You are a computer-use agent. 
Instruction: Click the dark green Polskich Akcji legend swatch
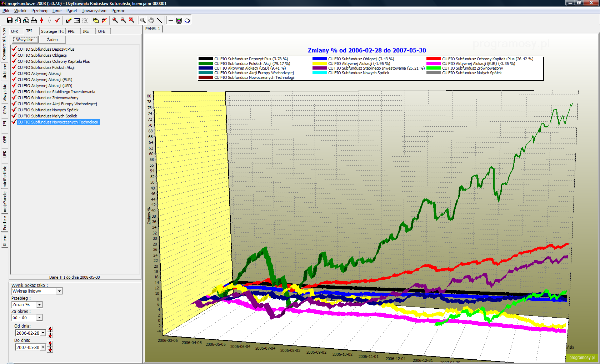pos(206,64)
